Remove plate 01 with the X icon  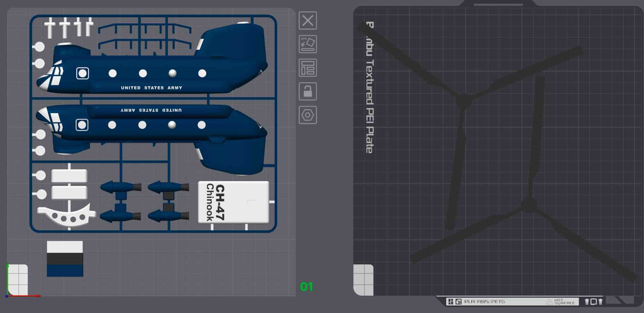point(308,21)
